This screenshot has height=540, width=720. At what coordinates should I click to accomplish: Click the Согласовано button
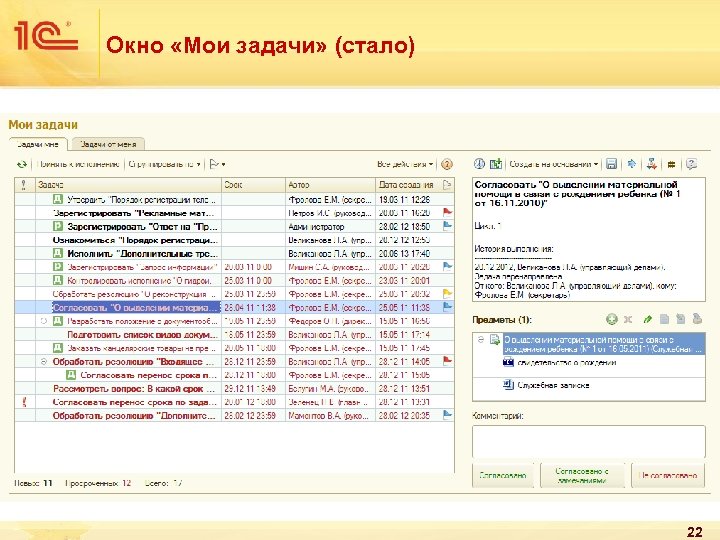[503, 475]
